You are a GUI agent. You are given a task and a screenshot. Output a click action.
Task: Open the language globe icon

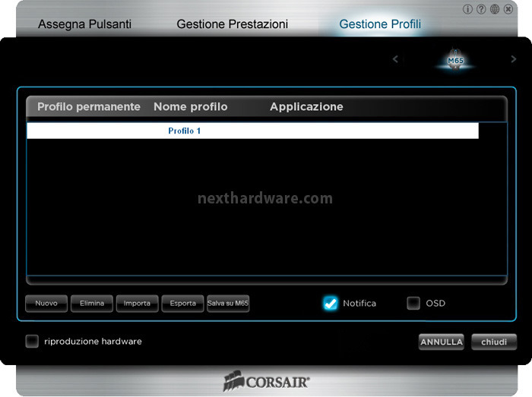[x=495, y=9]
